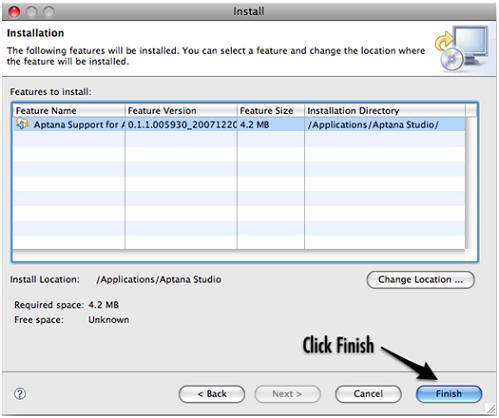Click the Free space Unknown value
Viewport: 499px width, 418px height.
(109, 320)
